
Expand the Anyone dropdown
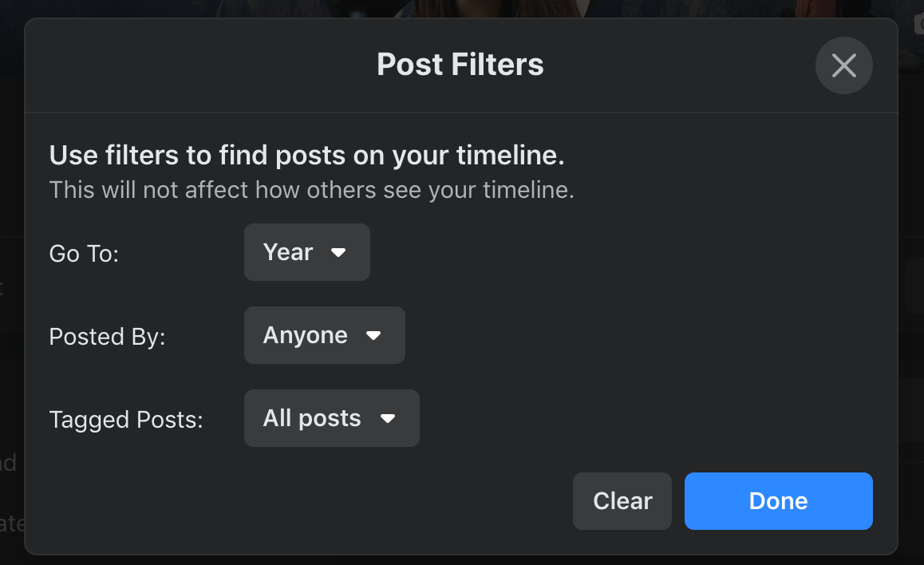pyautogui.click(x=324, y=335)
